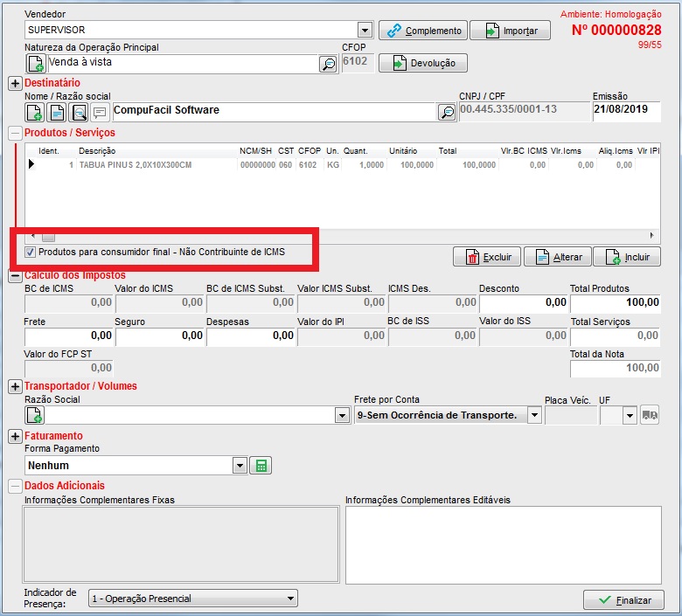Expand the Faturamento section

point(15,436)
